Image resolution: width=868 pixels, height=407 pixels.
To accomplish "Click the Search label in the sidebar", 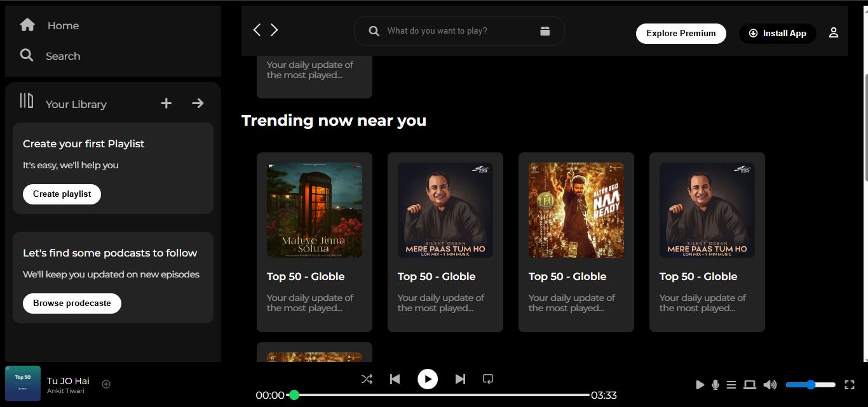I will coord(63,56).
